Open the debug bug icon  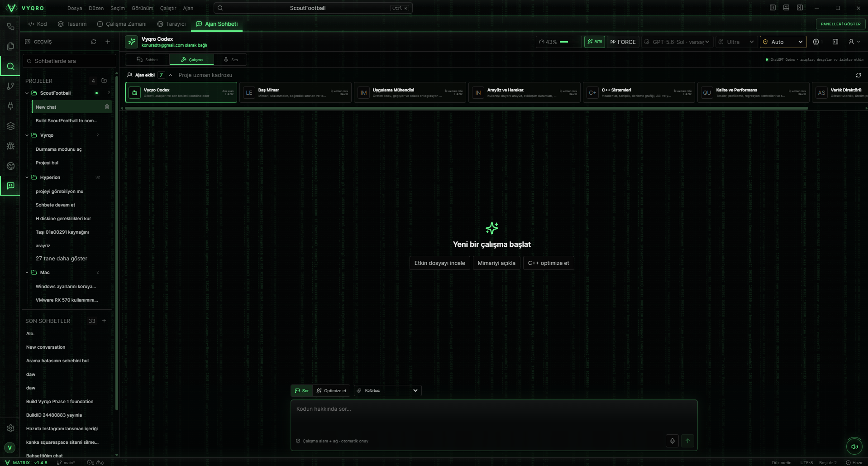point(10,146)
